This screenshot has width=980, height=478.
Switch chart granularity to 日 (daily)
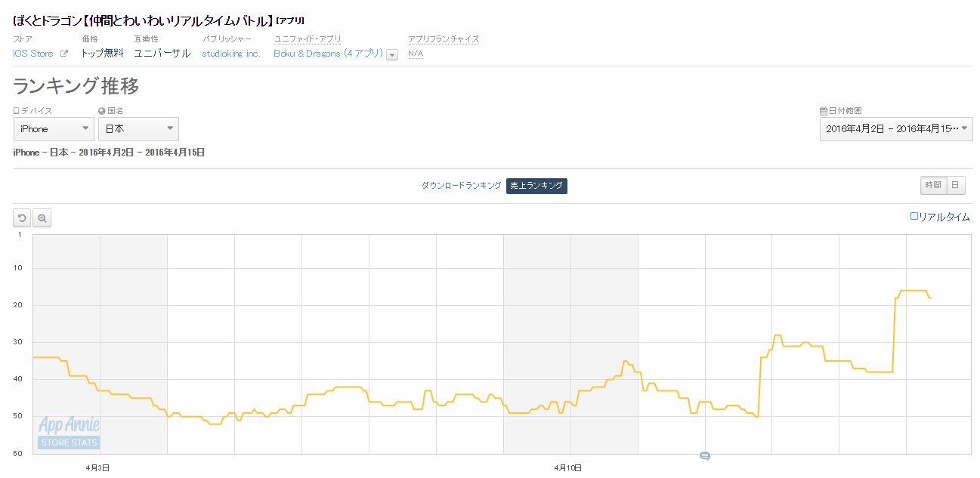point(956,185)
